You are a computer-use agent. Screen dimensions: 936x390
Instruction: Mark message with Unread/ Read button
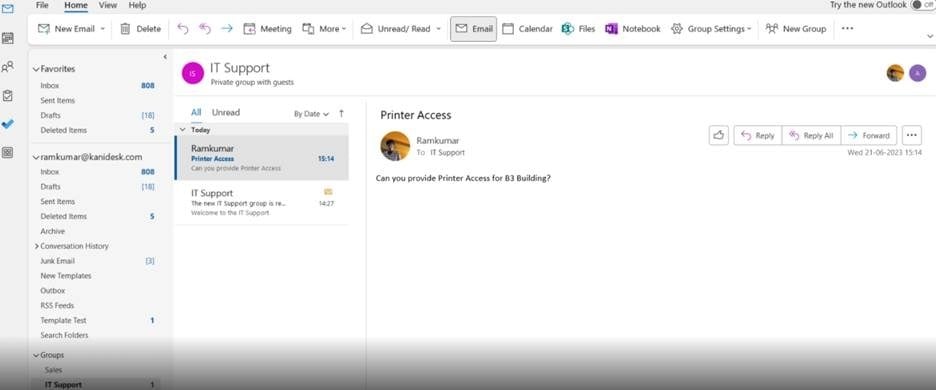pos(396,29)
